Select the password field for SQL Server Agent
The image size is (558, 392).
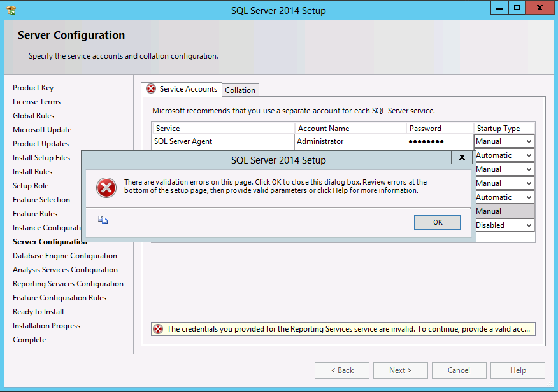click(440, 141)
